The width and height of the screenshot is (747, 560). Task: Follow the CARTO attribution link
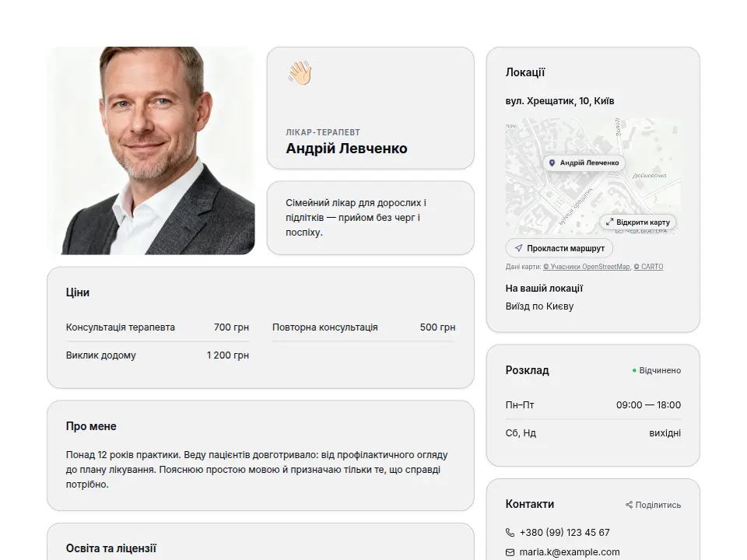[648, 267]
